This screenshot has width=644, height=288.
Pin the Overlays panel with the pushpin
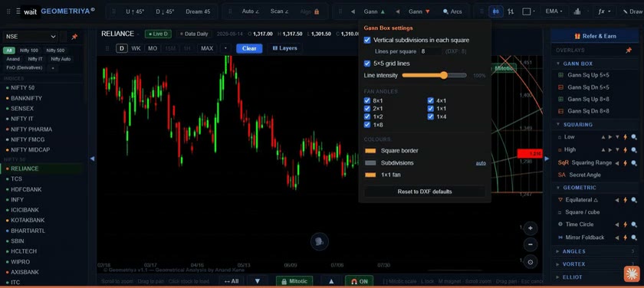point(629,50)
